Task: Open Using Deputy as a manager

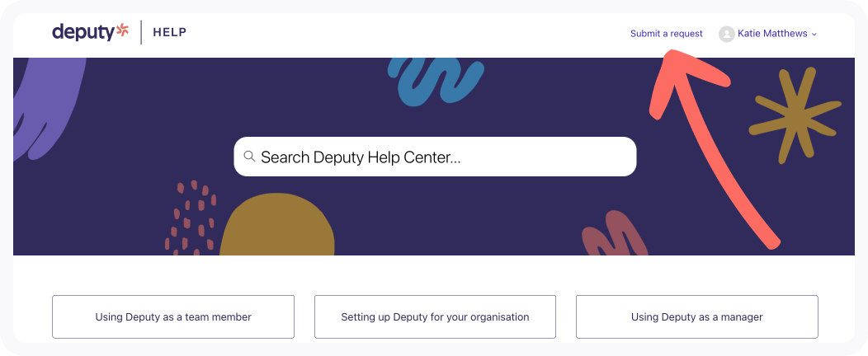Action: pyautogui.click(x=697, y=316)
